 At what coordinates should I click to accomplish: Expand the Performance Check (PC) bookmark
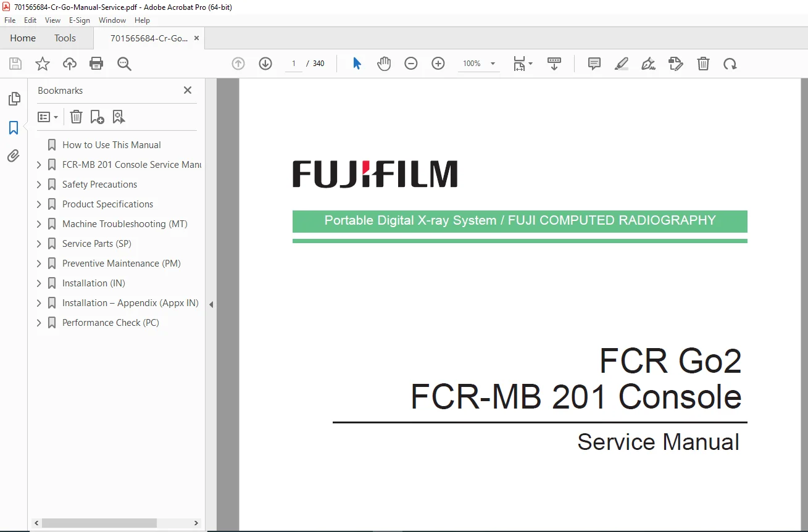click(x=39, y=323)
